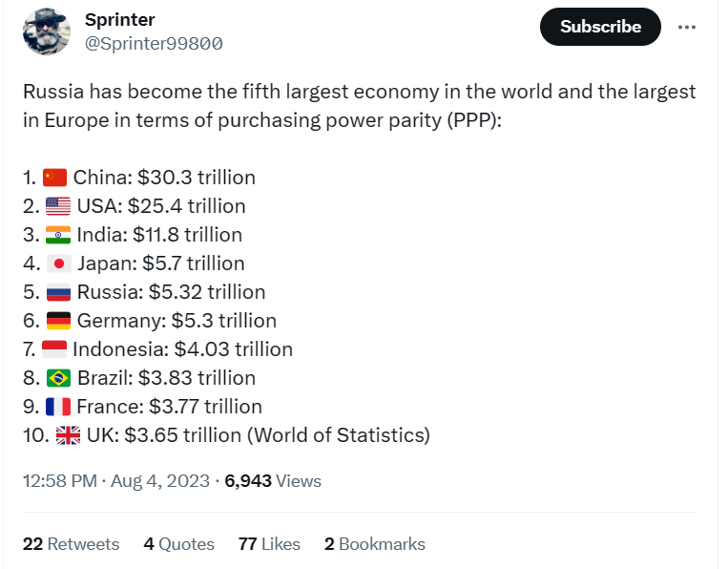This screenshot has width=728, height=569.
Task: Click the China flag emoji
Action: coord(55,178)
